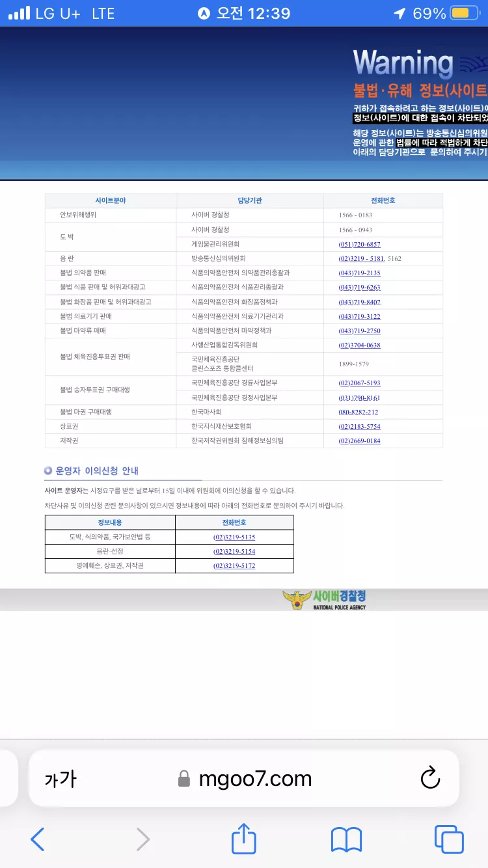
Task: Tap the battery icon in the status bar
Action: point(465,13)
